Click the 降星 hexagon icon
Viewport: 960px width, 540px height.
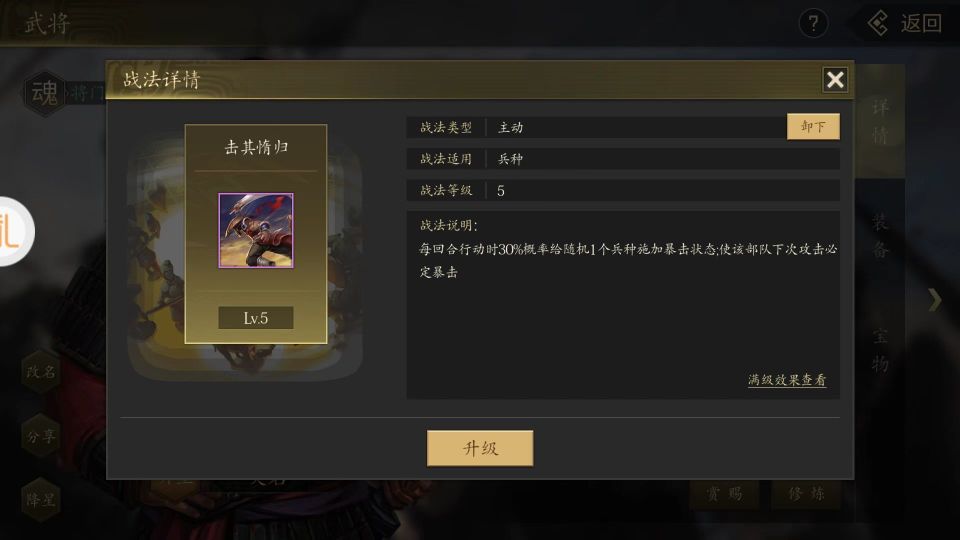[x=41, y=500]
